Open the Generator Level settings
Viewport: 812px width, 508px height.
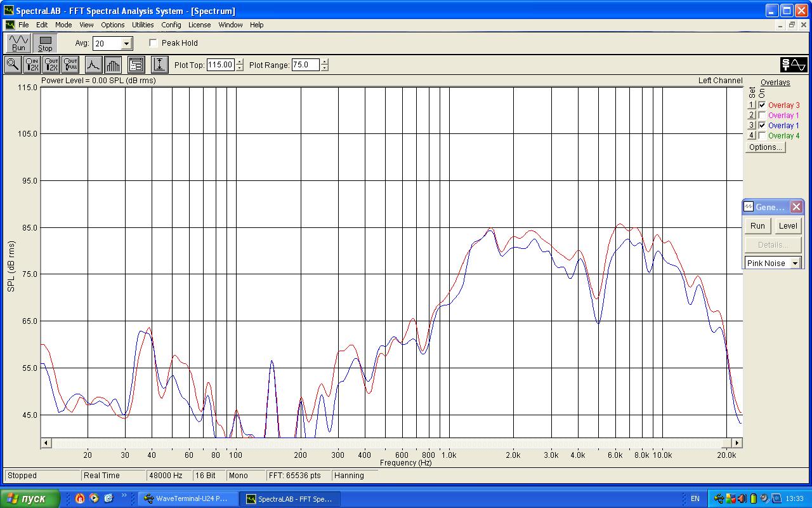click(788, 225)
